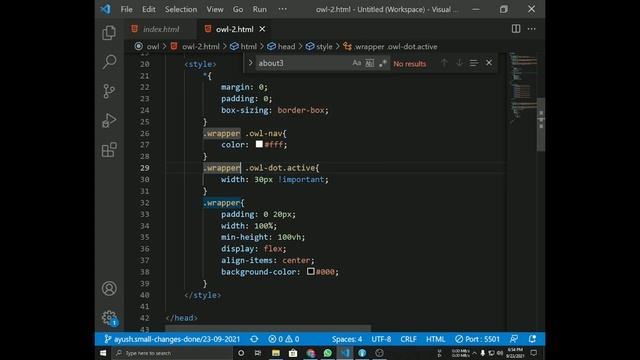Viewport: 640px width, 360px height.
Task: Click the minimap code overview
Action: pos(522,88)
